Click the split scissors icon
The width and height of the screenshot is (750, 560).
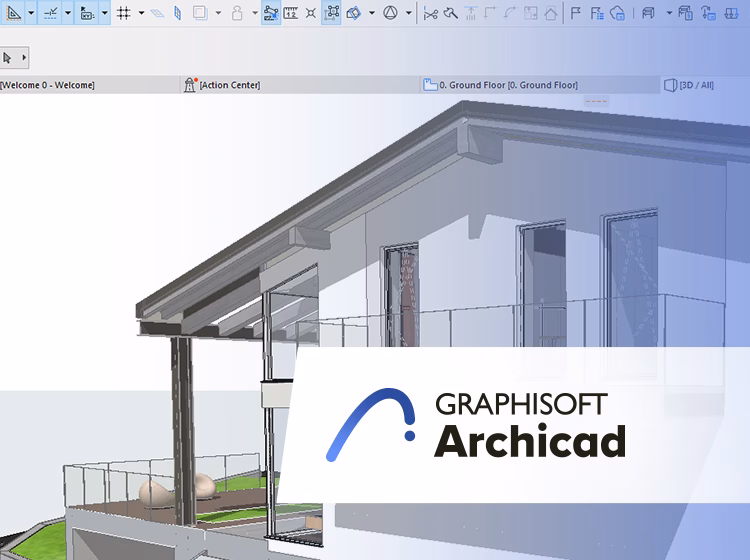click(431, 13)
